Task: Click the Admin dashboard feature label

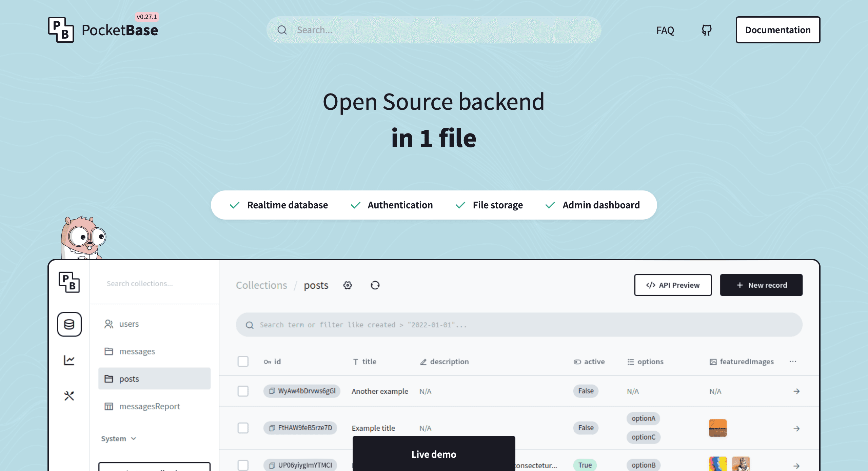Action: tap(601, 205)
